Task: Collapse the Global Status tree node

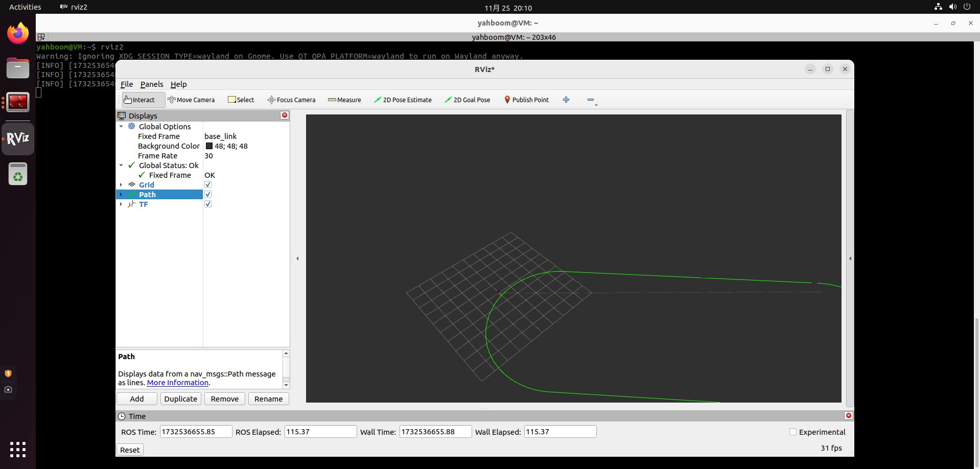Action: [x=121, y=166]
